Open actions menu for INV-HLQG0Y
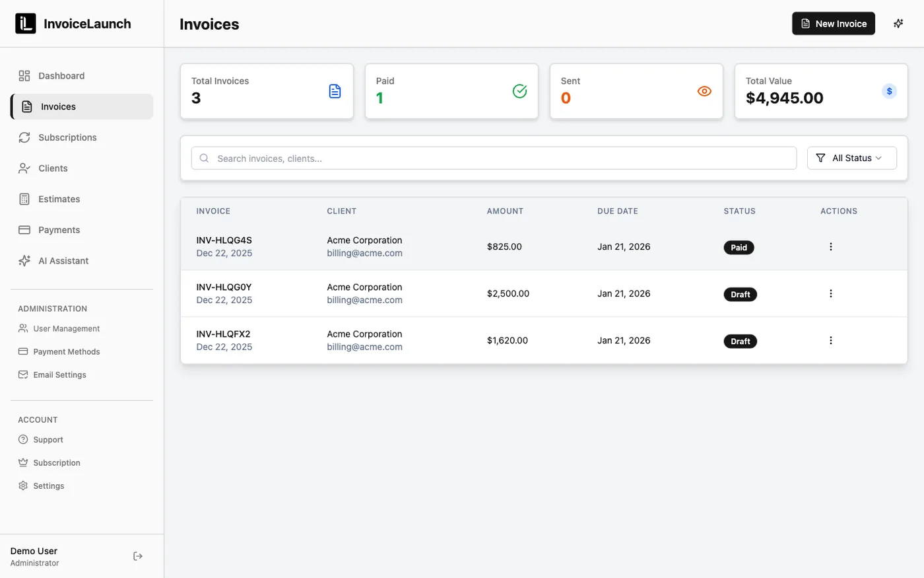924x578 pixels. click(x=830, y=293)
